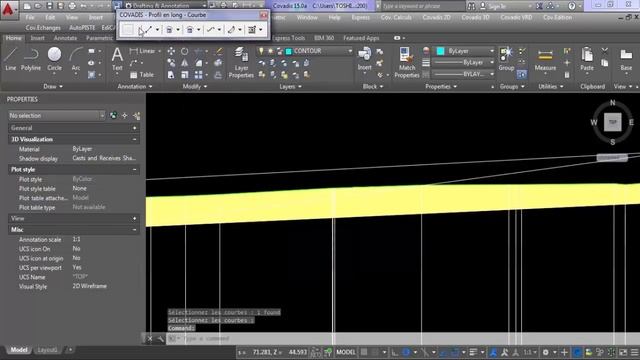The image size is (640, 360).
Task: Open the Covadis 3D menu
Action: [x=475, y=18]
